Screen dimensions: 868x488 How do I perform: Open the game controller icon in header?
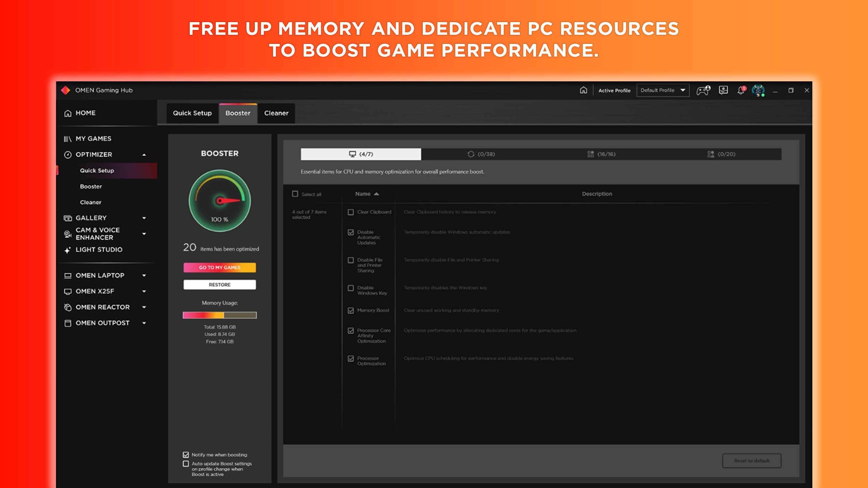703,90
